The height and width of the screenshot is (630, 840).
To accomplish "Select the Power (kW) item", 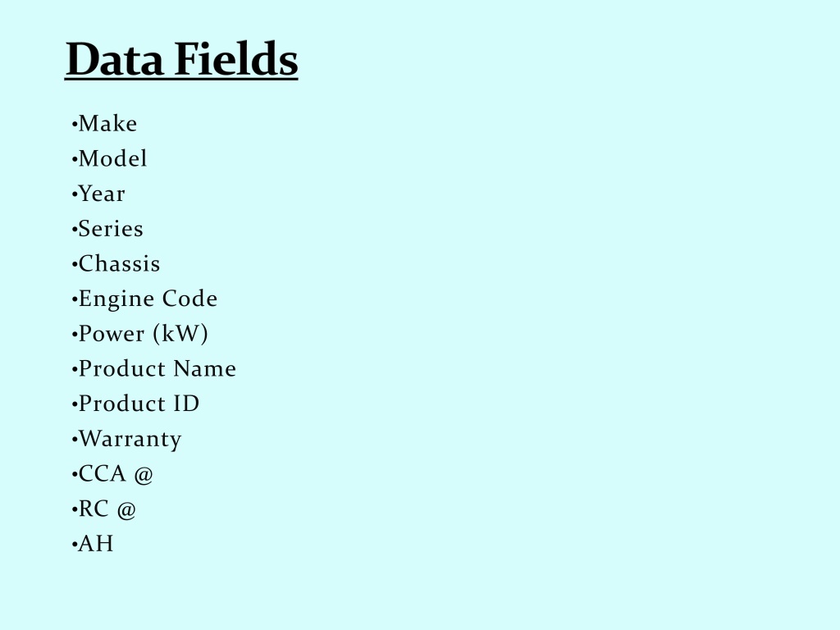I will pos(139,334).
